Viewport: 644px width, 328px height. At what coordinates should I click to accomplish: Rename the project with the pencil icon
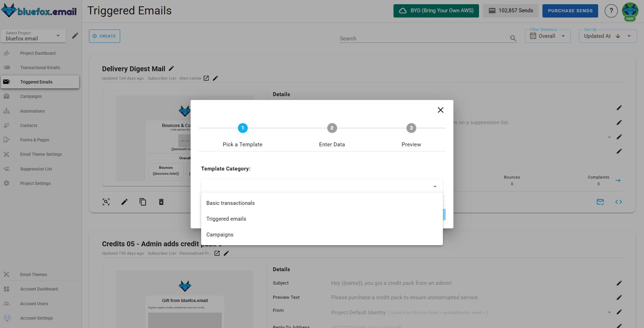tap(75, 35)
